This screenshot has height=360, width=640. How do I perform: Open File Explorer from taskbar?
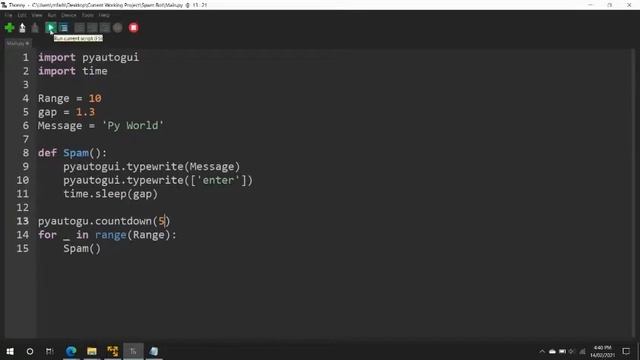(x=92, y=351)
